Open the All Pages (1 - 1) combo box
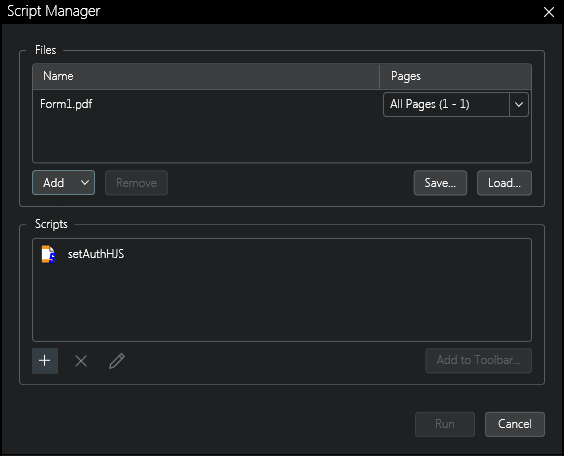The width and height of the screenshot is (564, 456). [456, 105]
